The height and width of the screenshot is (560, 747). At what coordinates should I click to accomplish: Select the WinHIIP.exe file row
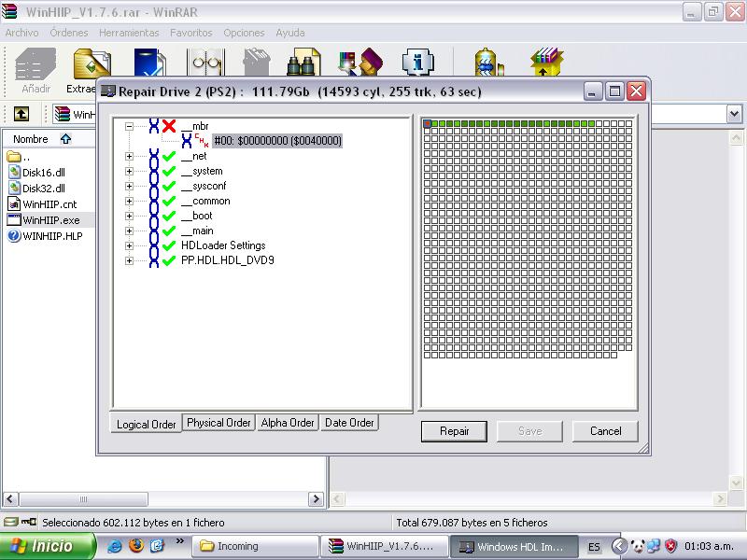pyautogui.click(x=50, y=220)
